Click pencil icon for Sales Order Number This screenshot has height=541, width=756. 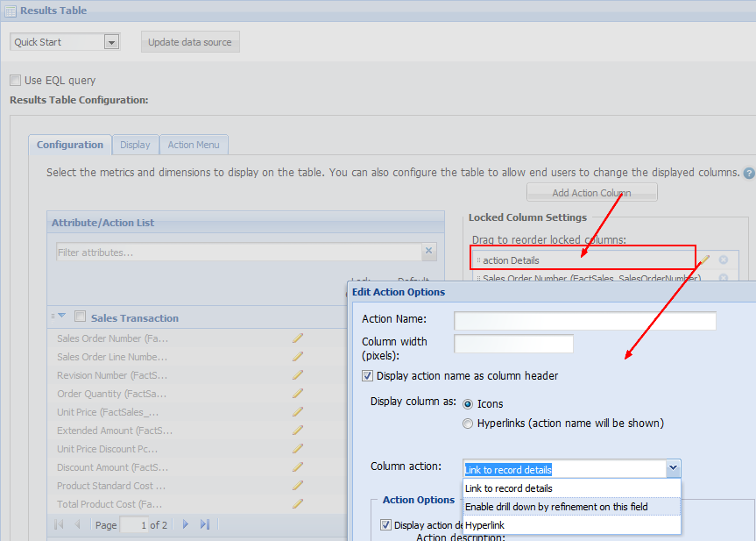(x=298, y=338)
